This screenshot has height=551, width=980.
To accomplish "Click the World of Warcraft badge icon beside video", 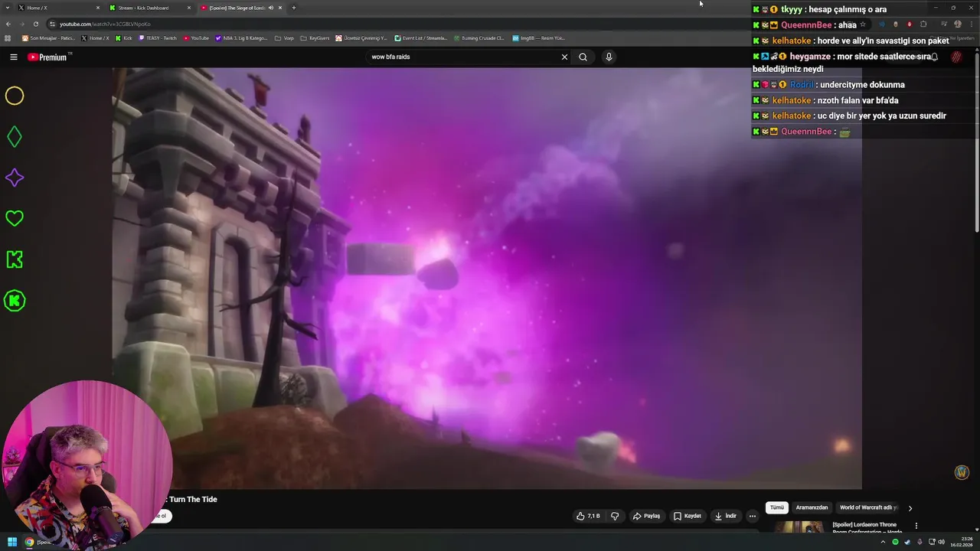I will tap(962, 472).
